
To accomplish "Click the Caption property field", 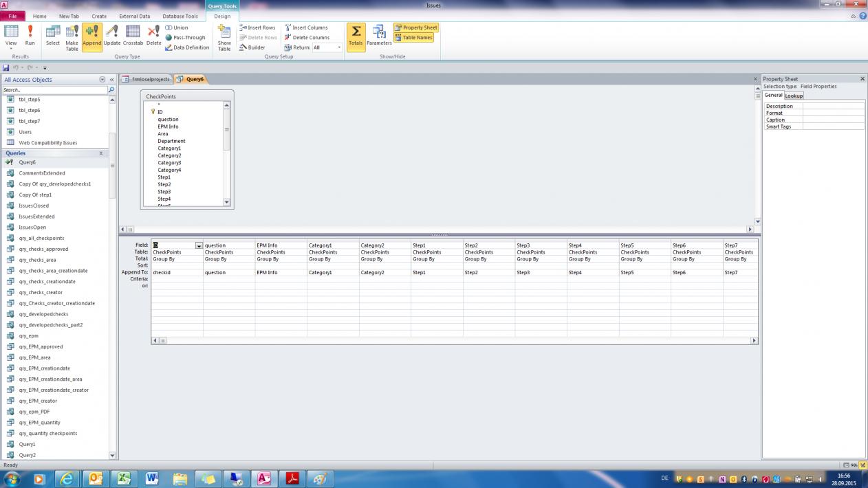I will click(833, 120).
